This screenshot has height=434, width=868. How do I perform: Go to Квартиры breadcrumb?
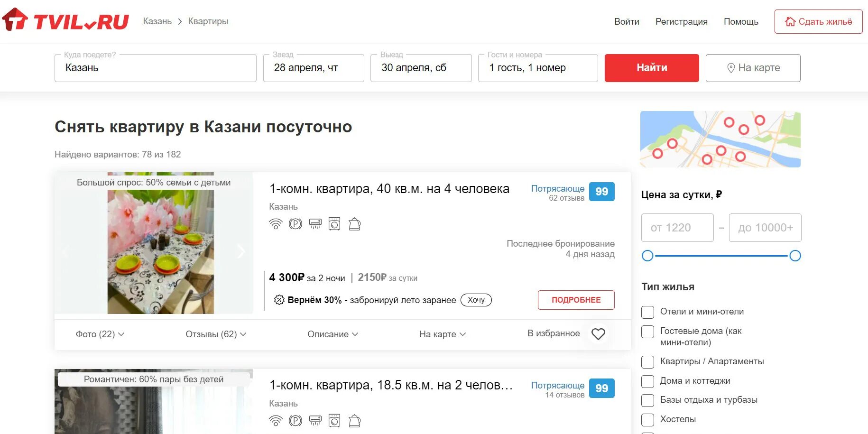[x=208, y=21]
